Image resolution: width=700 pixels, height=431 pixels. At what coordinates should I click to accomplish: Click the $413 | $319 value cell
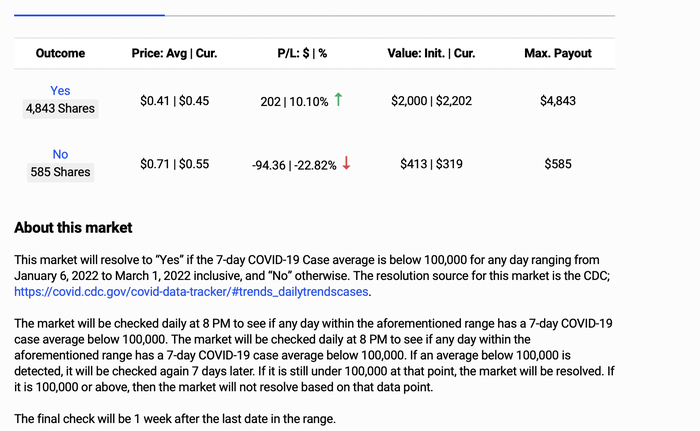pyautogui.click(x=431, y=163)
